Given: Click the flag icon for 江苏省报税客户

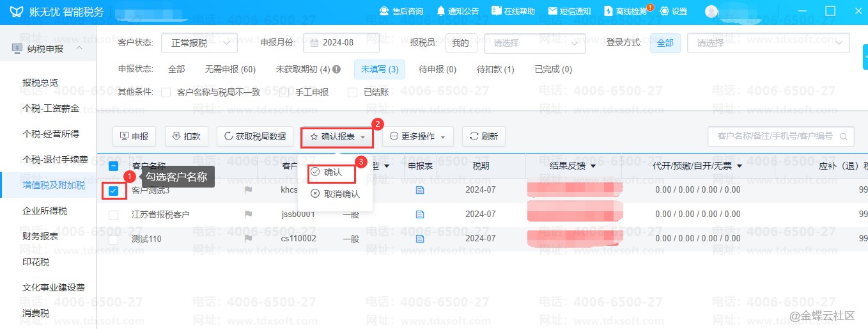Looking at the screenshot, I should [248, 214].
